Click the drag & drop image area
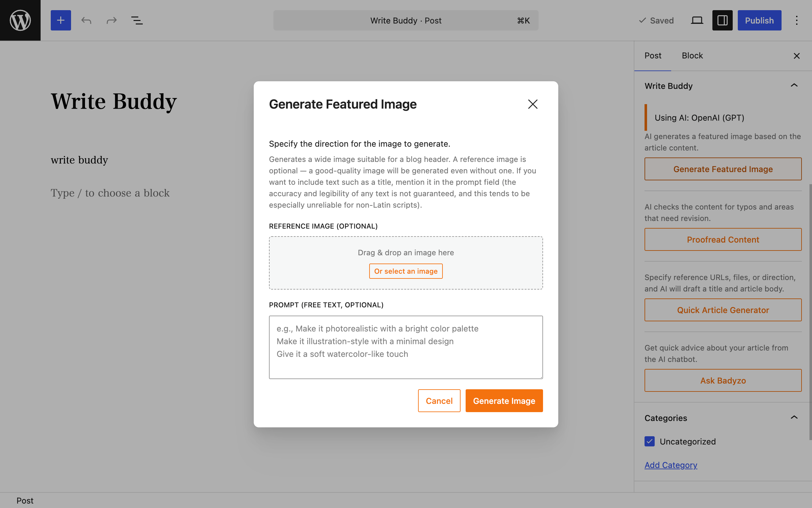Screen dimensions: 812x508 [x=406, y=263]
